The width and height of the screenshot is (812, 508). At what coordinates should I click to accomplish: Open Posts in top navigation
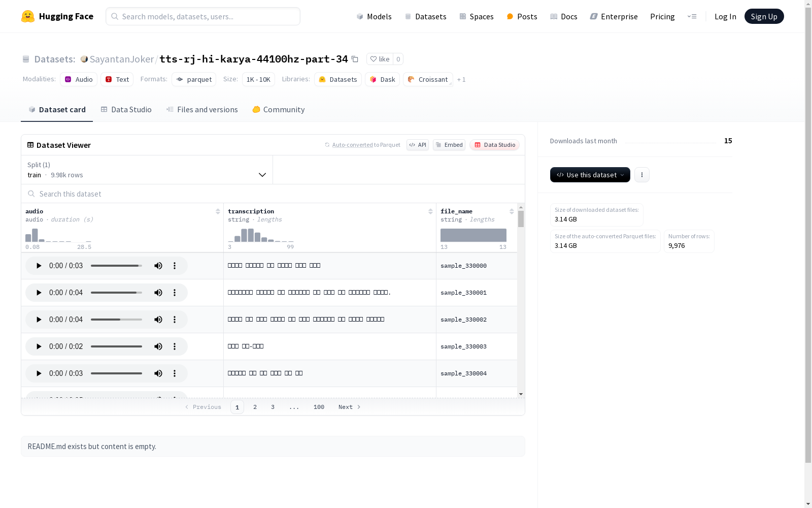point(522,16)
